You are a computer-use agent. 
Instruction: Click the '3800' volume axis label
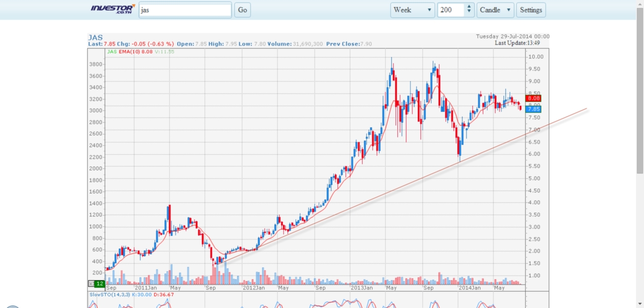coord(96,65)
